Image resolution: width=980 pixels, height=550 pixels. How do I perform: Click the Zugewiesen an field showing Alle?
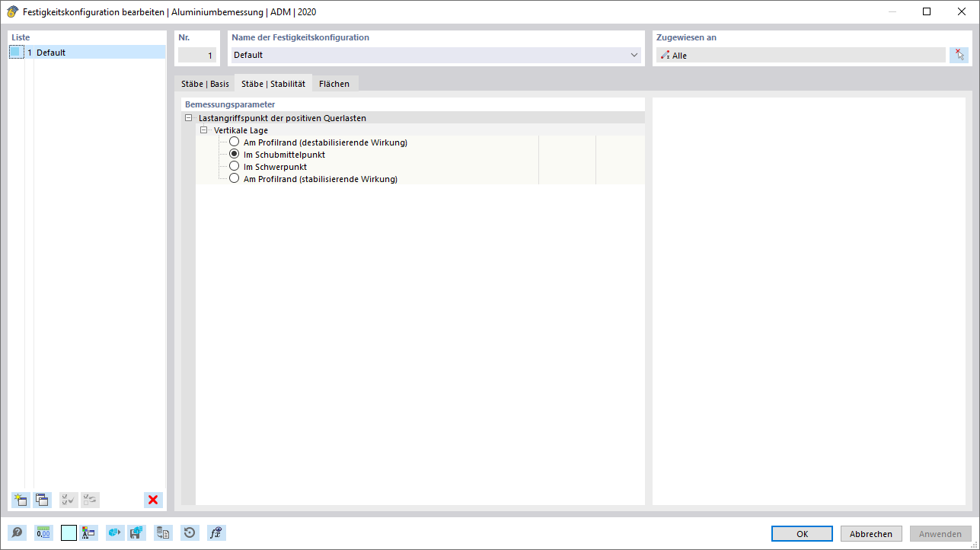point(801,55)
